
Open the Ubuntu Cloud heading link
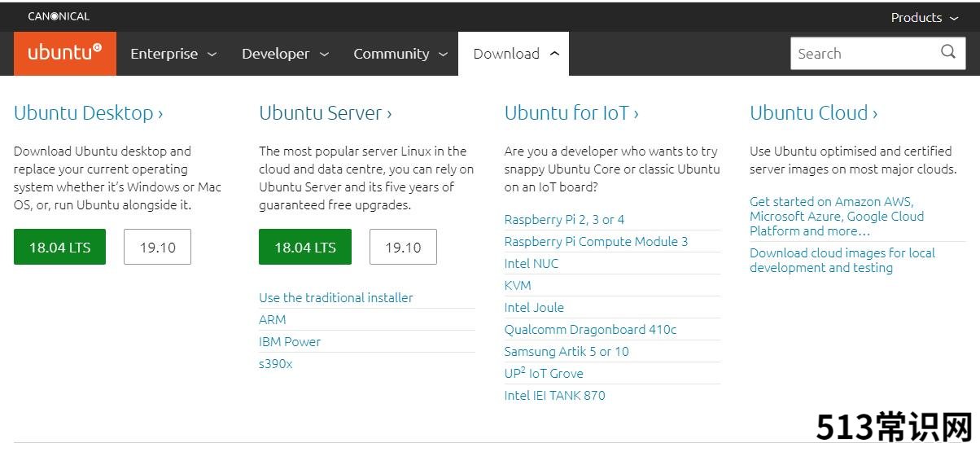[813, 113]
